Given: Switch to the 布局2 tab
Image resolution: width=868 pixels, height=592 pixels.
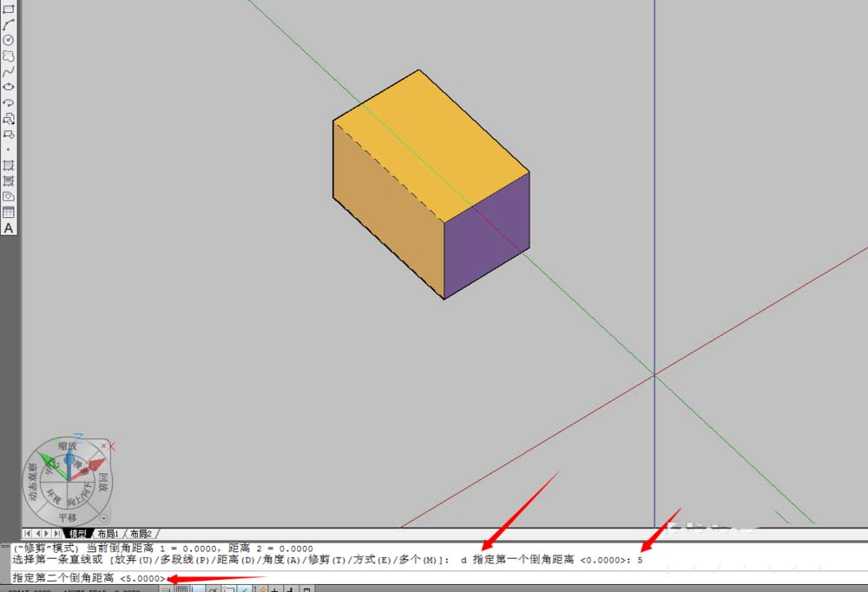Looking at the screenshot, I should (141, 532).
